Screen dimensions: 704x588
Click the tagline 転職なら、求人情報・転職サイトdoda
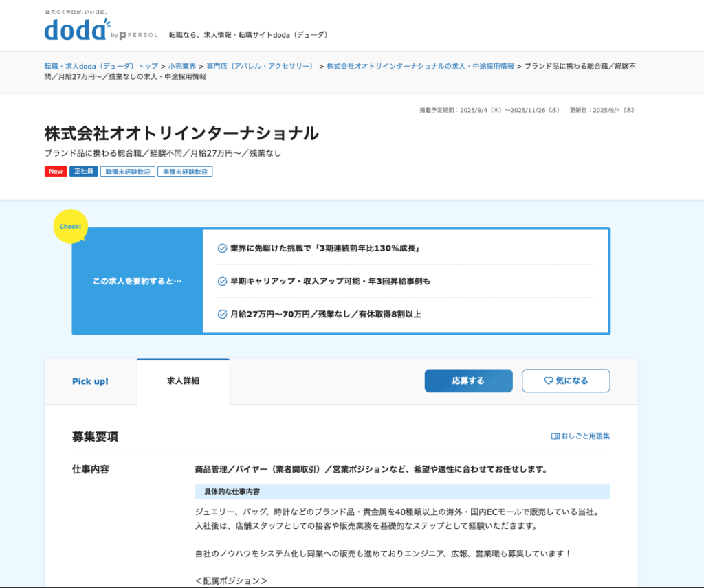click(x=249, y=35)
